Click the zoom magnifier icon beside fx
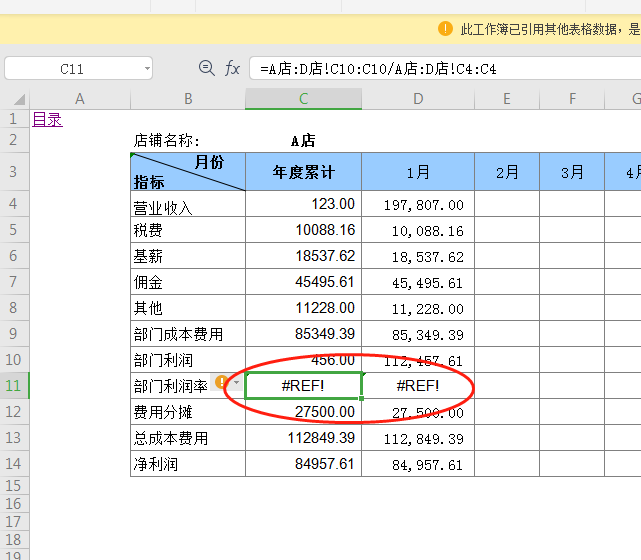Viewport: 641px width, 560px height. click(x=207, y=68)
